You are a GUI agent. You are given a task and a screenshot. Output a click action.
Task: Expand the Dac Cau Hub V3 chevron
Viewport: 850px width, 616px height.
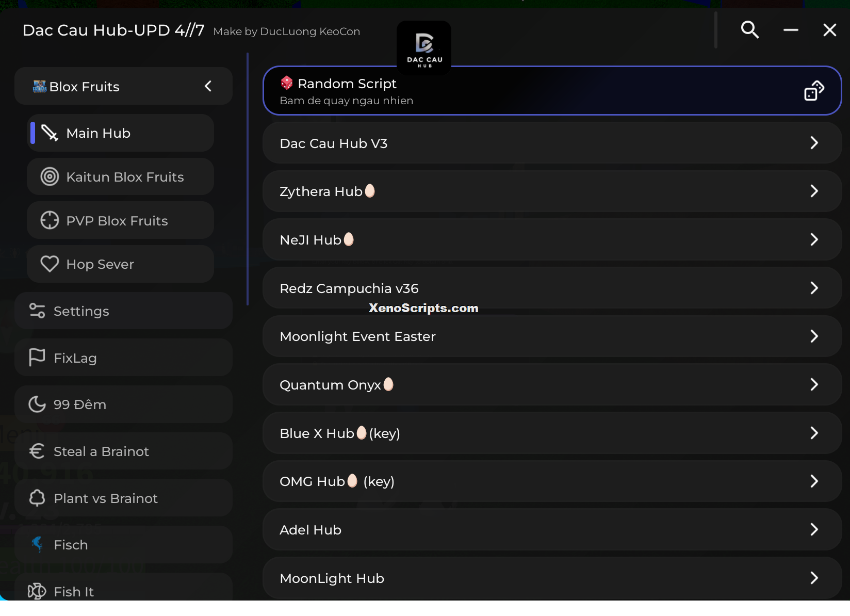click(x=814, y=143)
